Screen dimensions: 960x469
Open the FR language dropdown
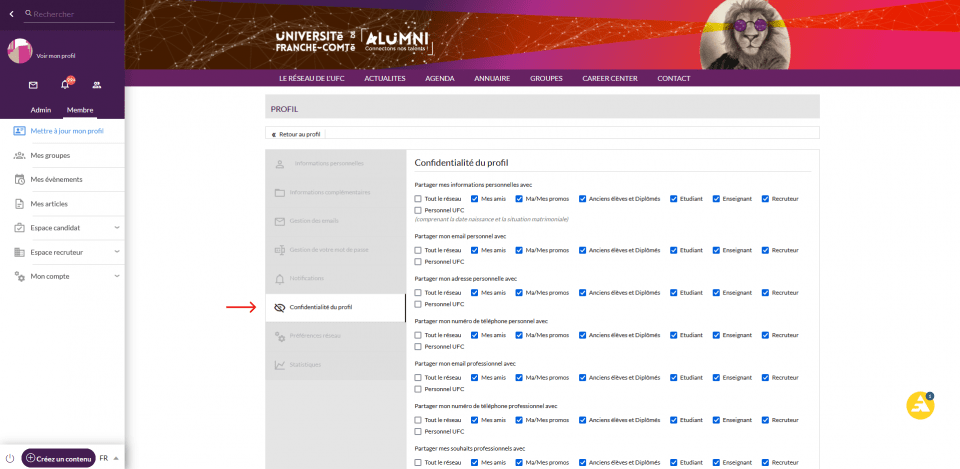(x=109, y=458)
